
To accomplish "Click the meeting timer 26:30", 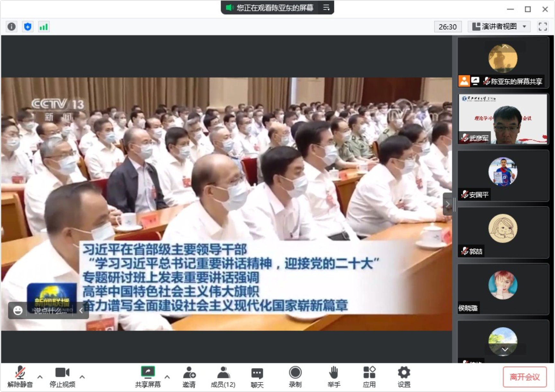I will (x=448, y=27).
